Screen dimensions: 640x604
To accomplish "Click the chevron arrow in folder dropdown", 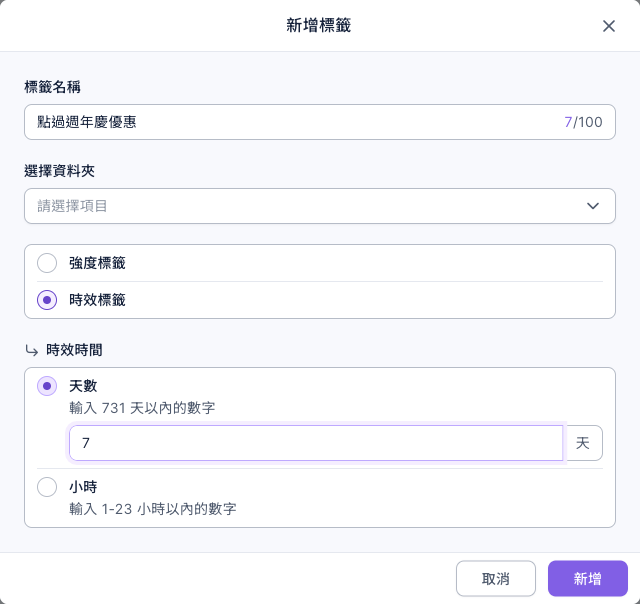I will 593,206.
